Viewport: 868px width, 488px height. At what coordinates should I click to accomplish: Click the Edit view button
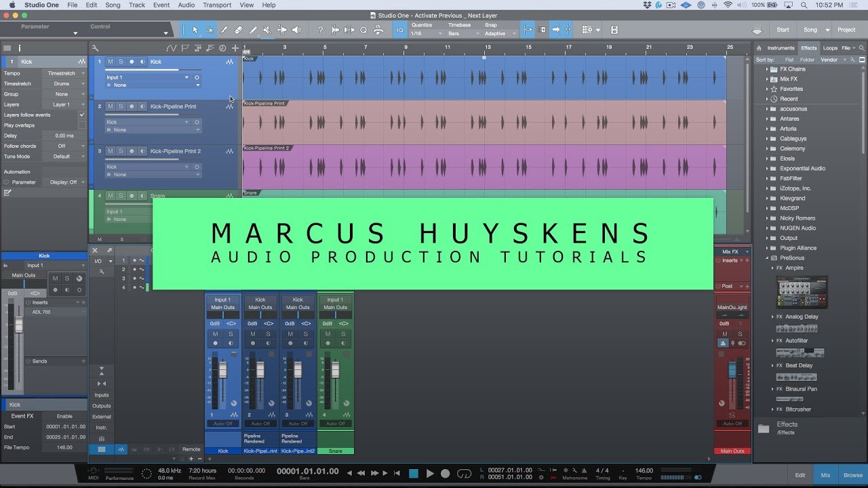coord(800,475)
